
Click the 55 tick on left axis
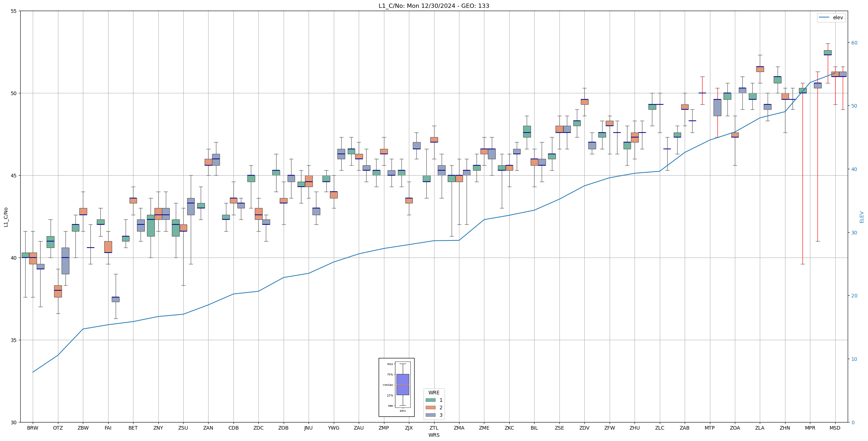[14, 11]
